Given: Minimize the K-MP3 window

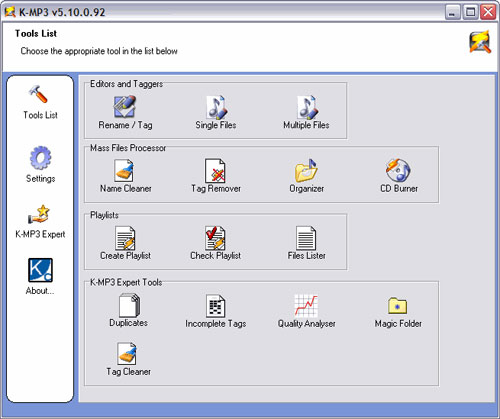Looking at the screenshot, I should pyautogui.click(x=453, y=12).
